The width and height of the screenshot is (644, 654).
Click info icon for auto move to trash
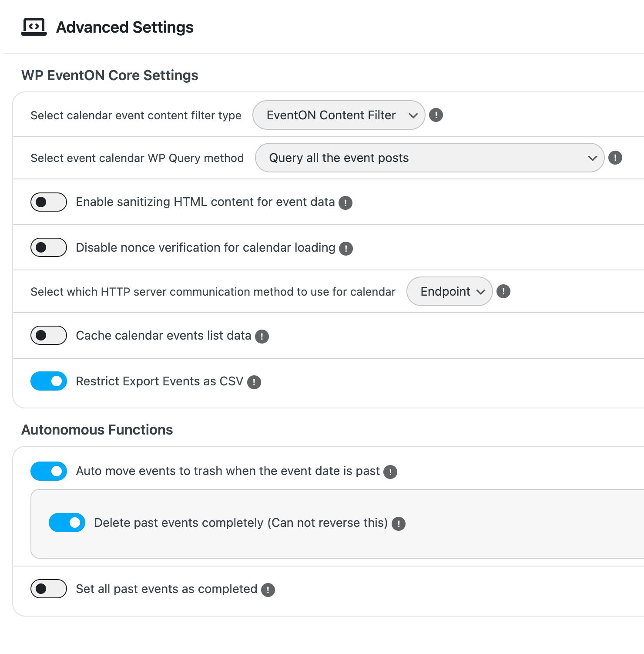pos(390,472)
